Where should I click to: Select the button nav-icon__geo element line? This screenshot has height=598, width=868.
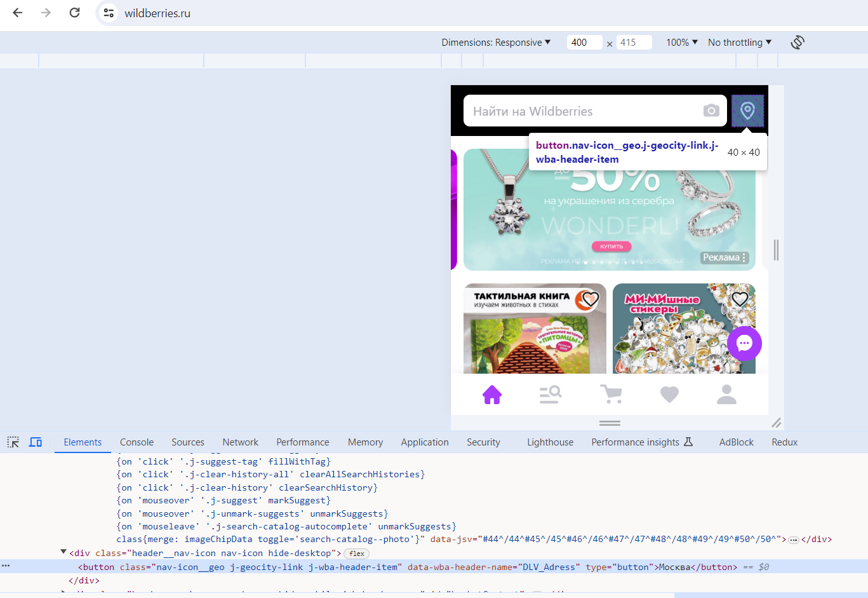click(x=434, y=566)
